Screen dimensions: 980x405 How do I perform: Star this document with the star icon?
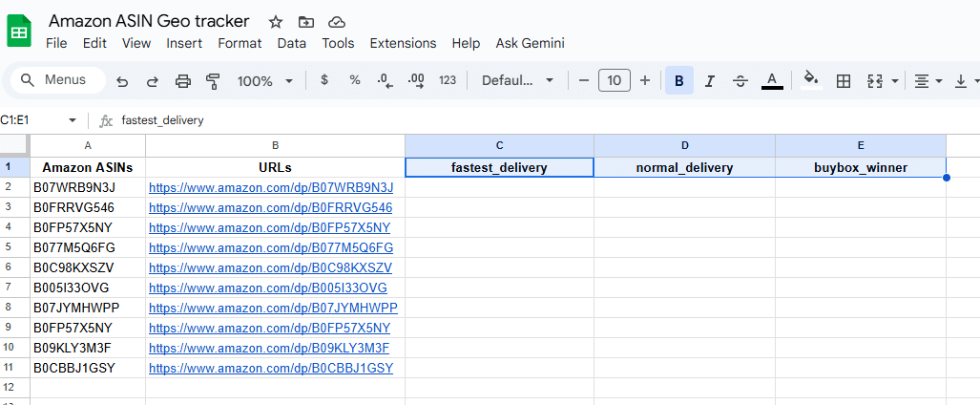pyautogui.click(x=275, y=21)
